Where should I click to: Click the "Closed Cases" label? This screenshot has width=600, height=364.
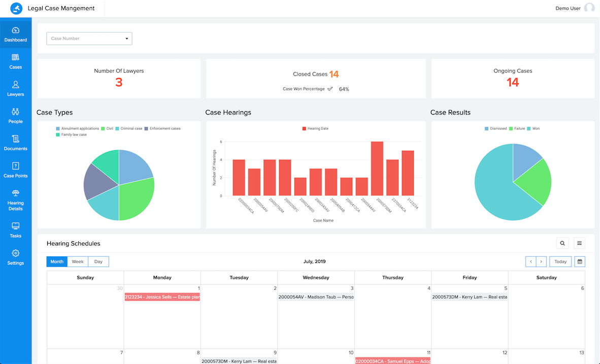pos(310,74)
